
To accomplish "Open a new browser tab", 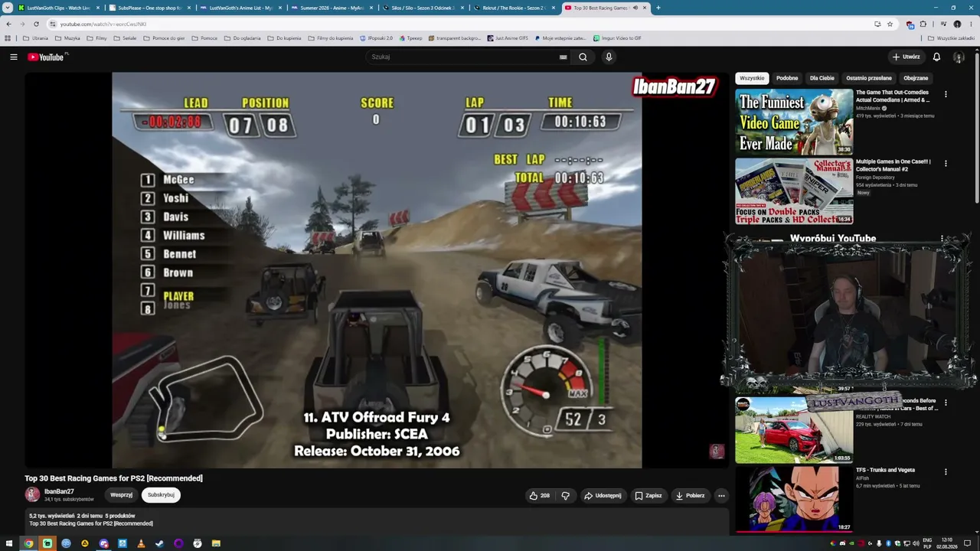I will point(658,8).
